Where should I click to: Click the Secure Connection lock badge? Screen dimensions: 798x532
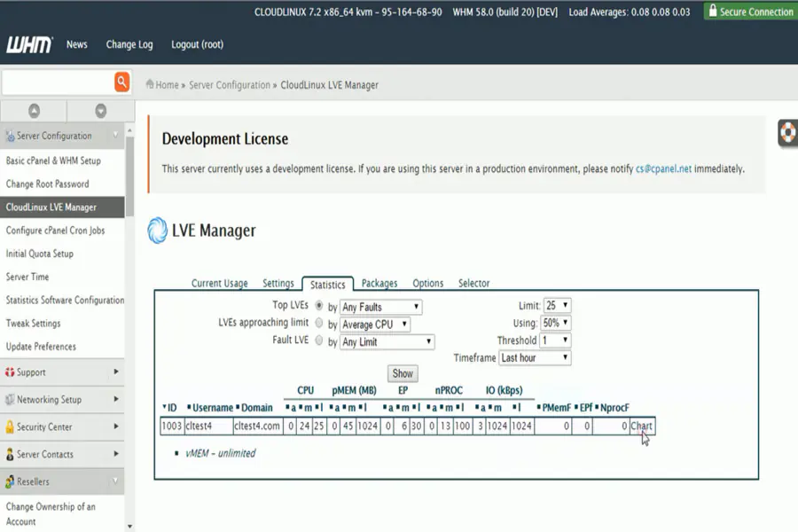749,12
